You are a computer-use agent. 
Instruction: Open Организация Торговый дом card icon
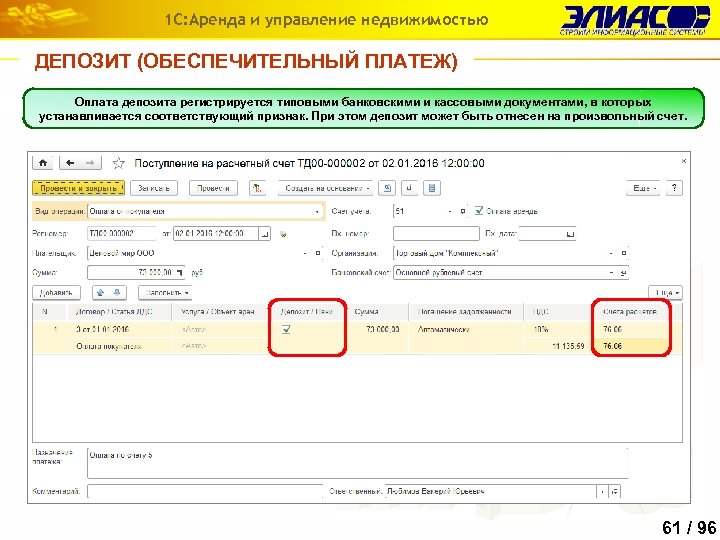pyautogui.click(x=624, y=253)
